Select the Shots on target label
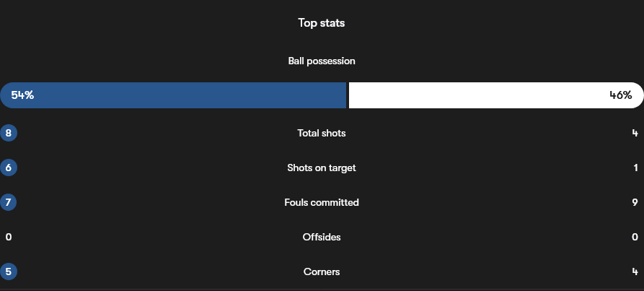This screenshot has height=291, width=644. click(x=322, y=168)
